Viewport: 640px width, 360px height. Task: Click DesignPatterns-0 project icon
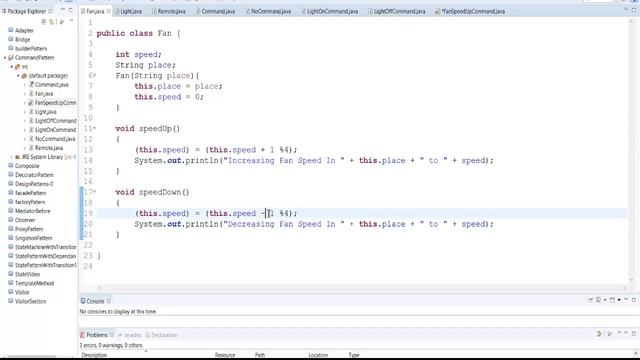click(x=11, y=184)
